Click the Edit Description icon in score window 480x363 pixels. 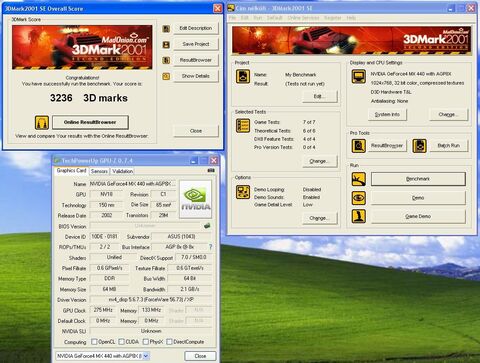pos(166,28)
